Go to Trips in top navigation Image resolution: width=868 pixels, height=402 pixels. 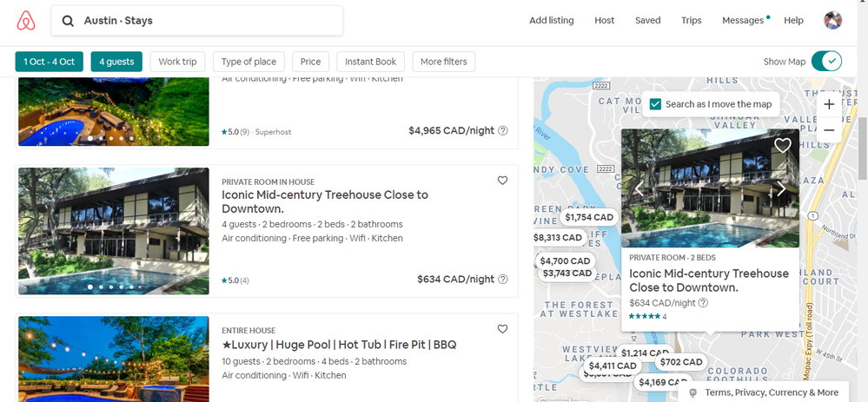(x=692, y=21)
